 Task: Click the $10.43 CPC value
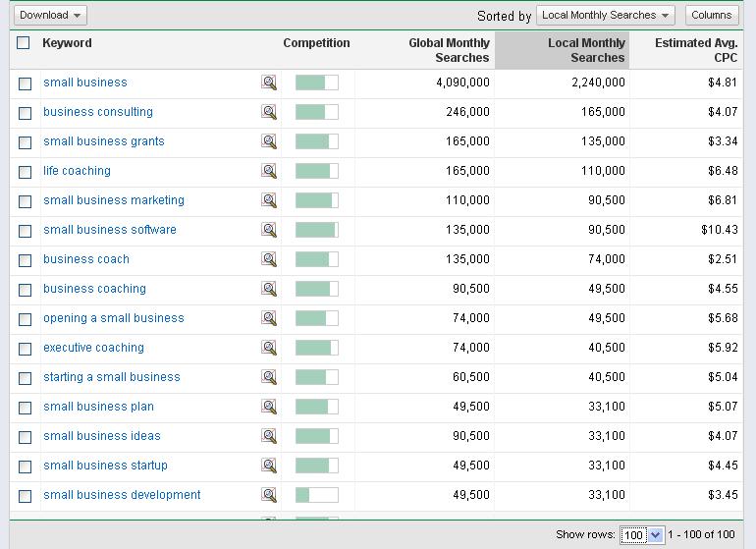click(720, 230)
